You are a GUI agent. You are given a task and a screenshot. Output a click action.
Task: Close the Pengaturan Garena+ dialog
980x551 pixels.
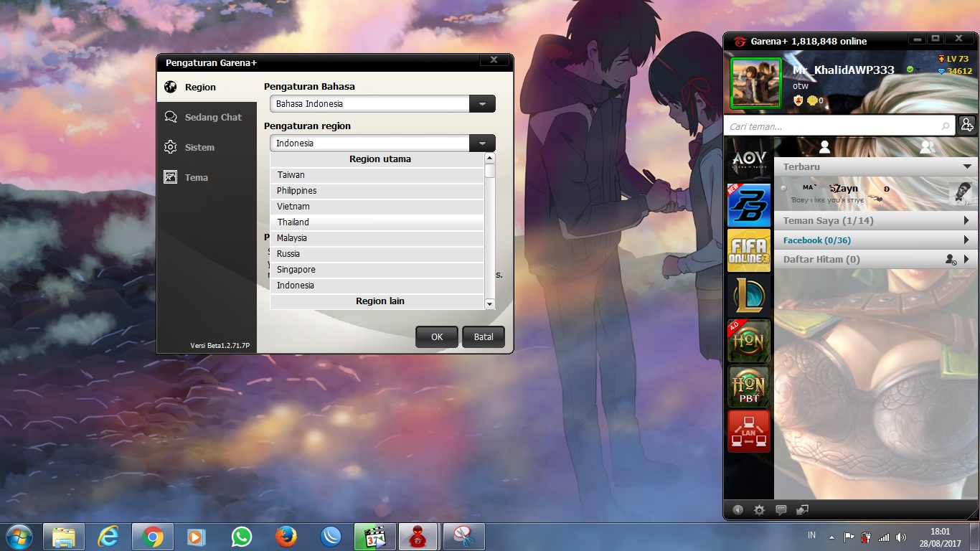point(494,61)
